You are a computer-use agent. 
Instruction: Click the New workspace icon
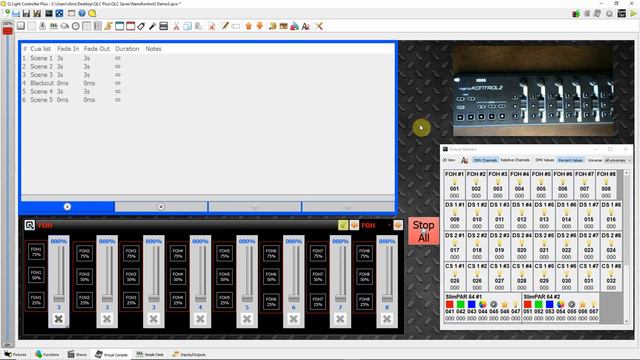coord(7,13)
